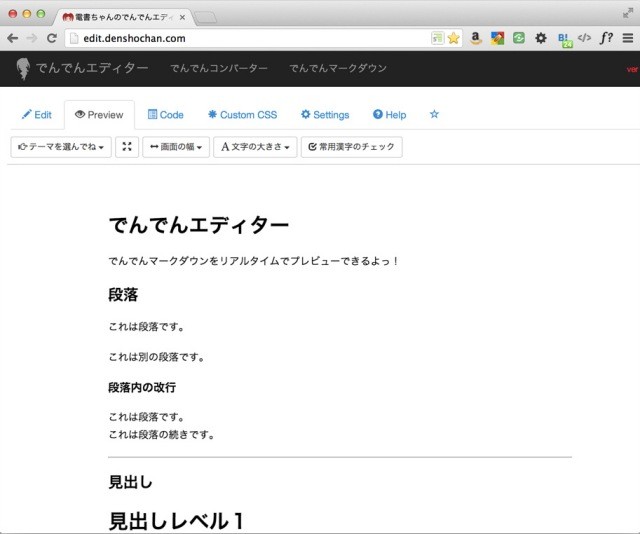This screenshot has height=534, width=640.
Task: Open a new browser tab
Action: tap(205, 18)
